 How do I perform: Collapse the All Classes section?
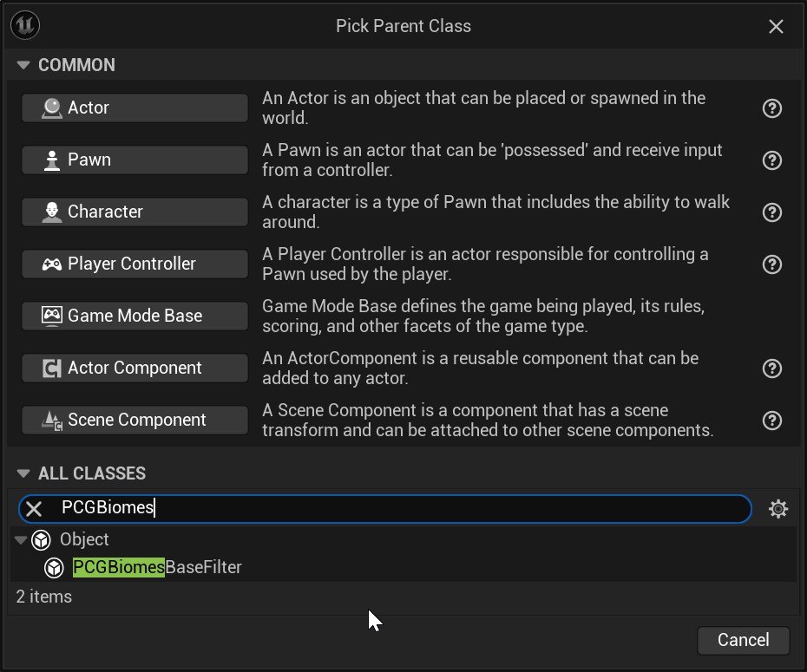(23, 473)
